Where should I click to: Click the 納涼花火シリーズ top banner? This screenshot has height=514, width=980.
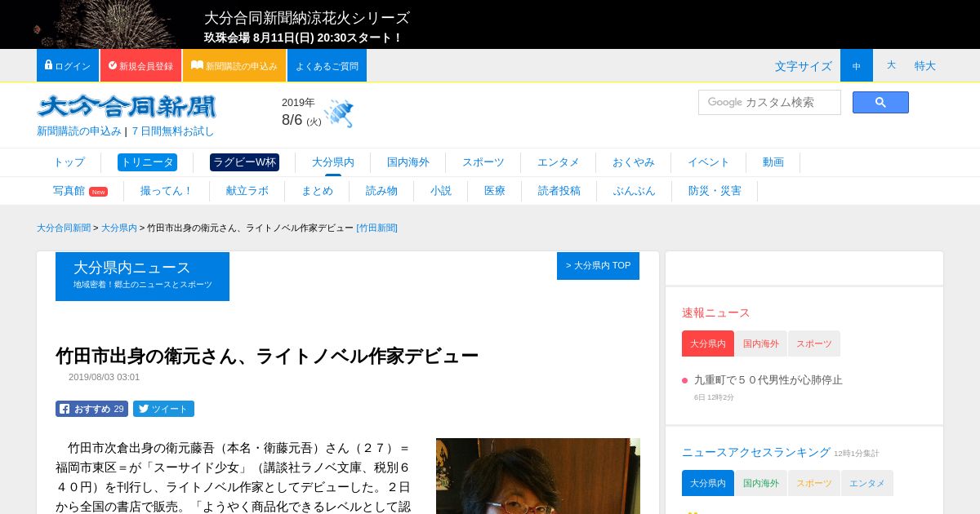(490, 24)
